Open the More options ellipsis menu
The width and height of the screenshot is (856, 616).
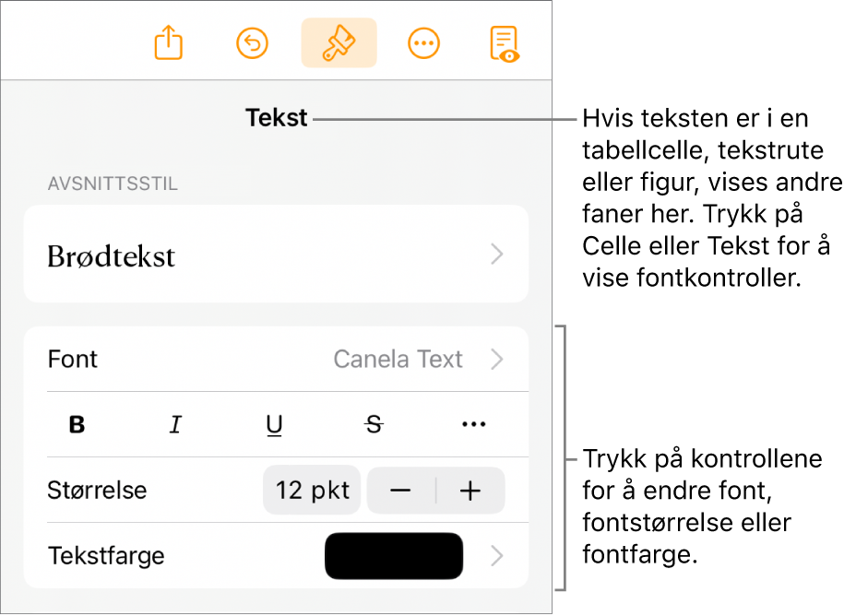423,43
